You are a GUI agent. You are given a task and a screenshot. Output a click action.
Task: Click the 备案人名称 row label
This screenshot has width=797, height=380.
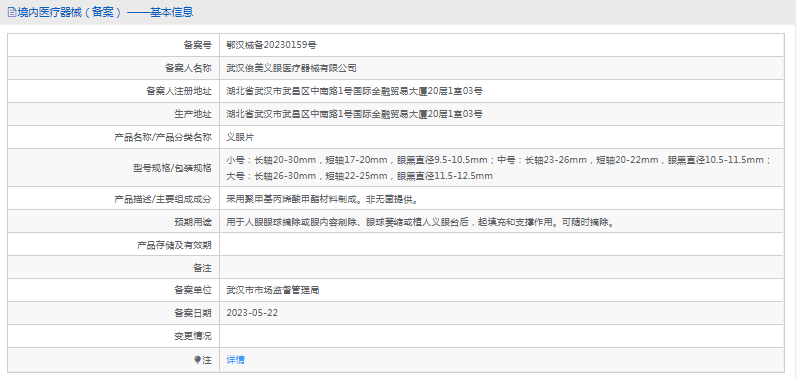pyautogui.click(x=188, y=68)
